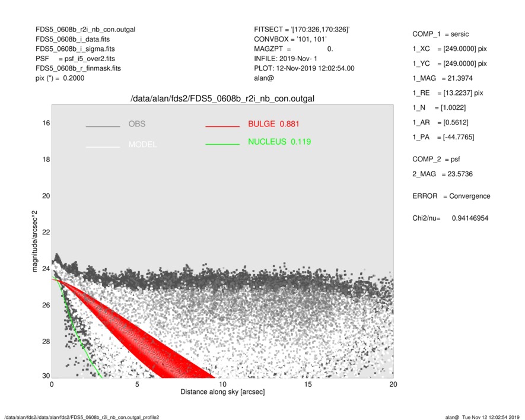Click the red BULGE legend line

[x=222, y=126]
